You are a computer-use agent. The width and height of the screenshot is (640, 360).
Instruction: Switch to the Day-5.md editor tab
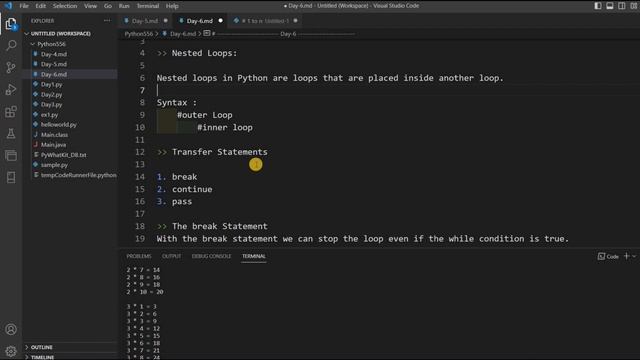pyautogui.click(x=144, y=21)
